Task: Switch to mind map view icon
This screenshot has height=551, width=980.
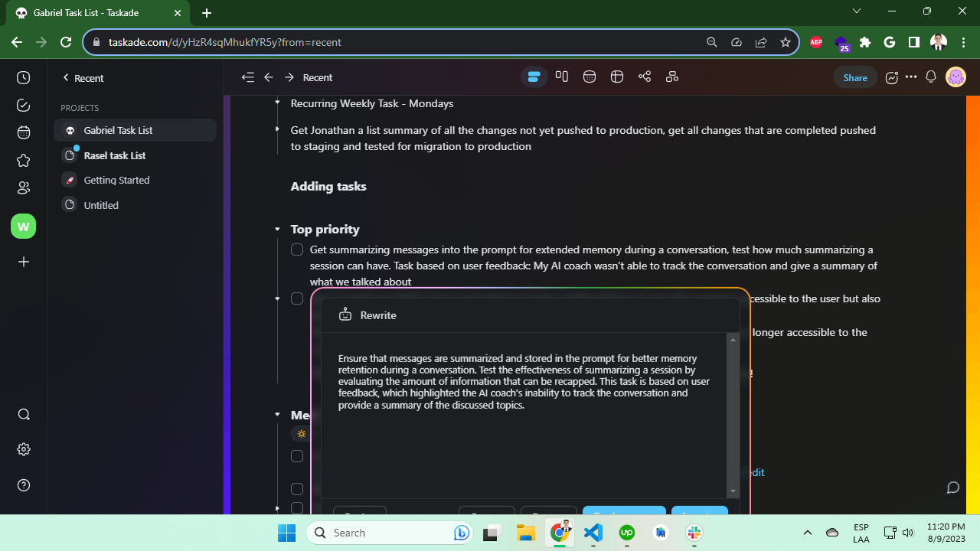Action: (645, 77)
